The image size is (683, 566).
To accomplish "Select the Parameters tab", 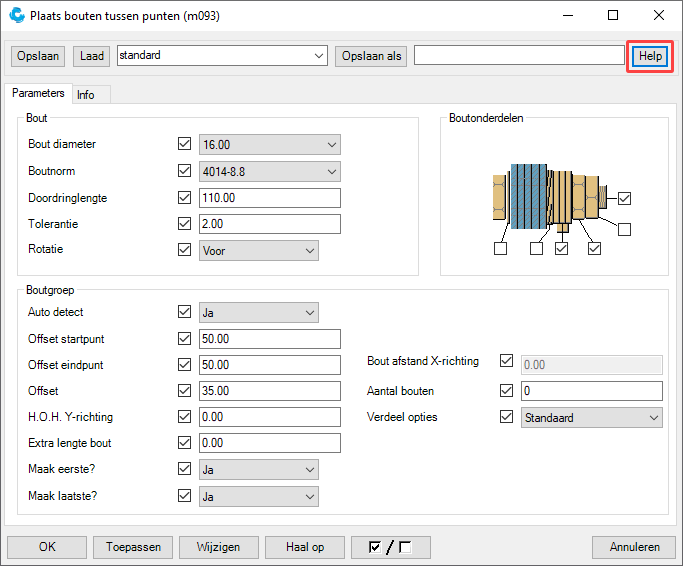I will click(x=38, y=93).
